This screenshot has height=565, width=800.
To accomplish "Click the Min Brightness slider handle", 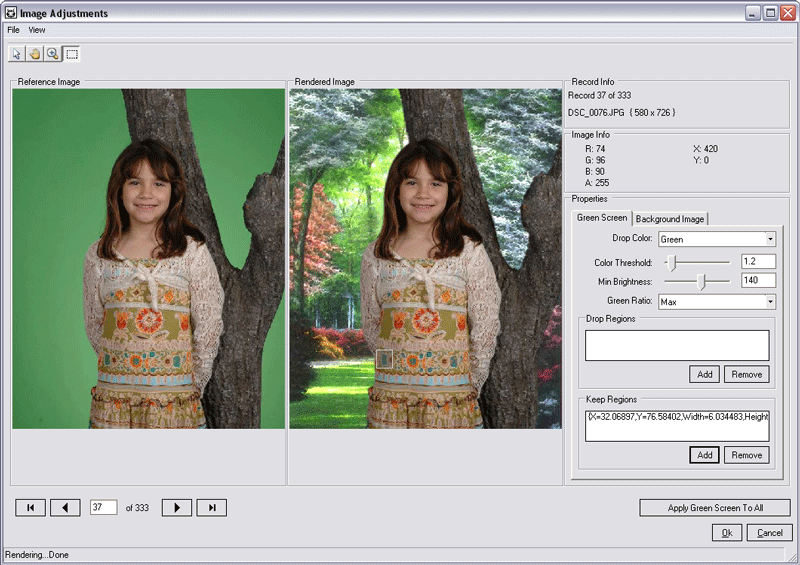I will pos(701,282).
